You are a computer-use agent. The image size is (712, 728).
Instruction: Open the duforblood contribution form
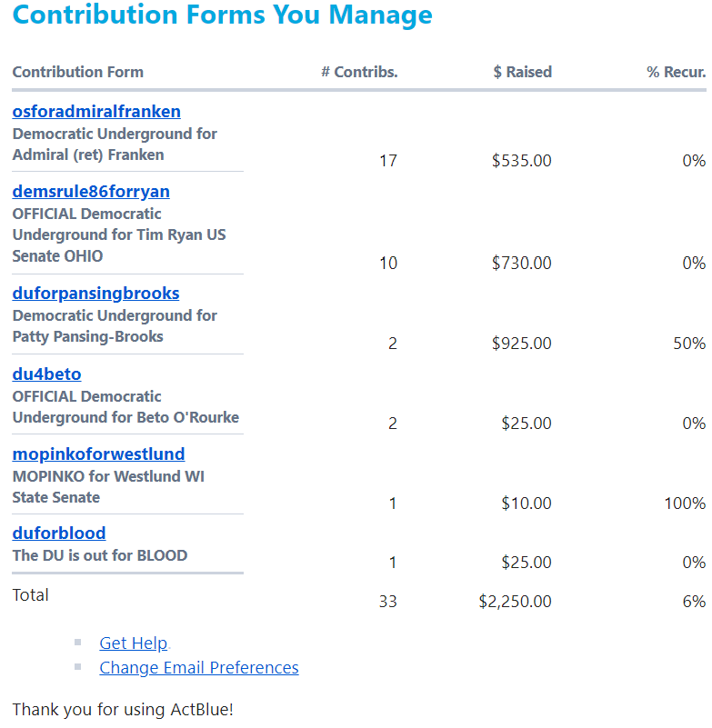(59, 534)
